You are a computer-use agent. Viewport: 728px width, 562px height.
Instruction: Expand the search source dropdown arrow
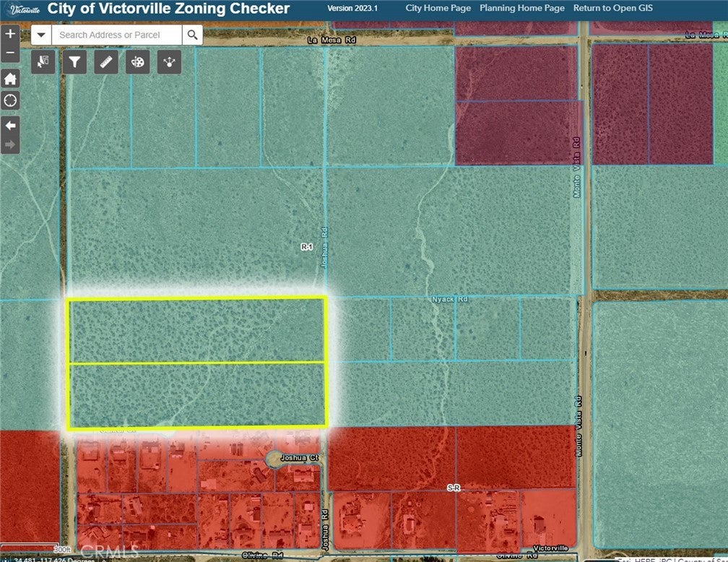tap(41, 35)
